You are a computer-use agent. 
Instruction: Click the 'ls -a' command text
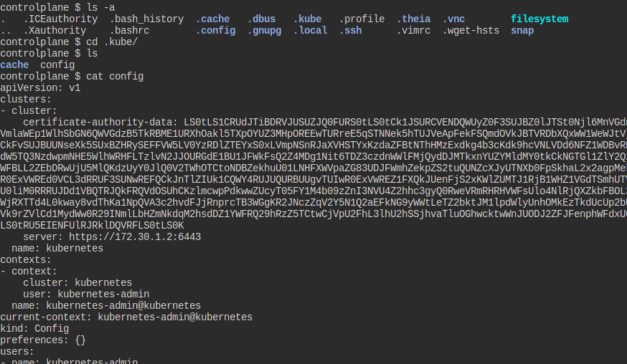pyautogui.click(x=100, y=8)
